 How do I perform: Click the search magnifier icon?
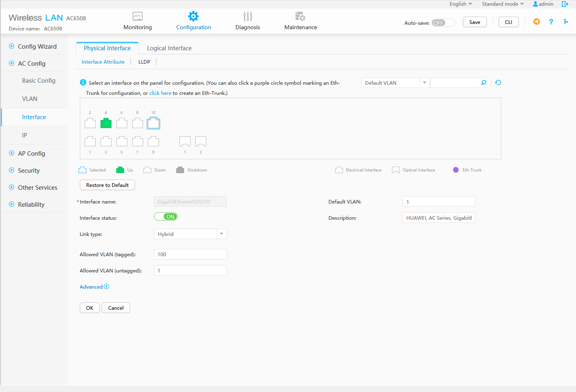(x=484, y=83)
